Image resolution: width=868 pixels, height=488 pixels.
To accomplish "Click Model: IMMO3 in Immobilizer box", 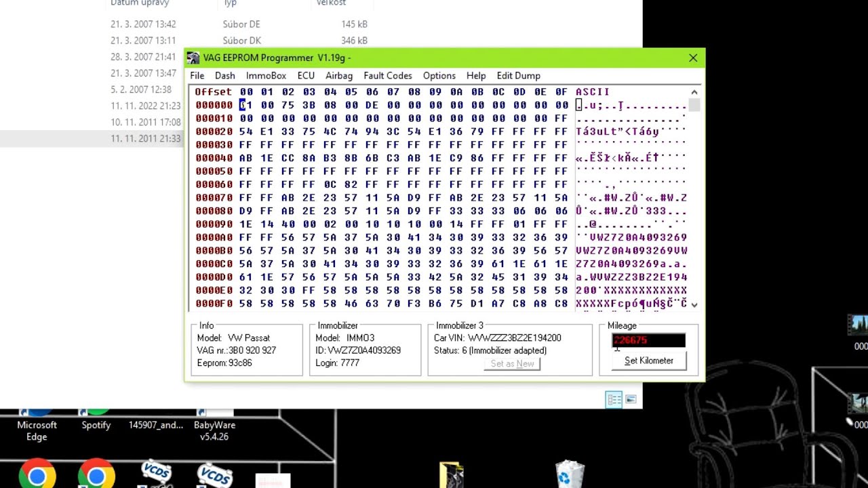I will (344, 338).
